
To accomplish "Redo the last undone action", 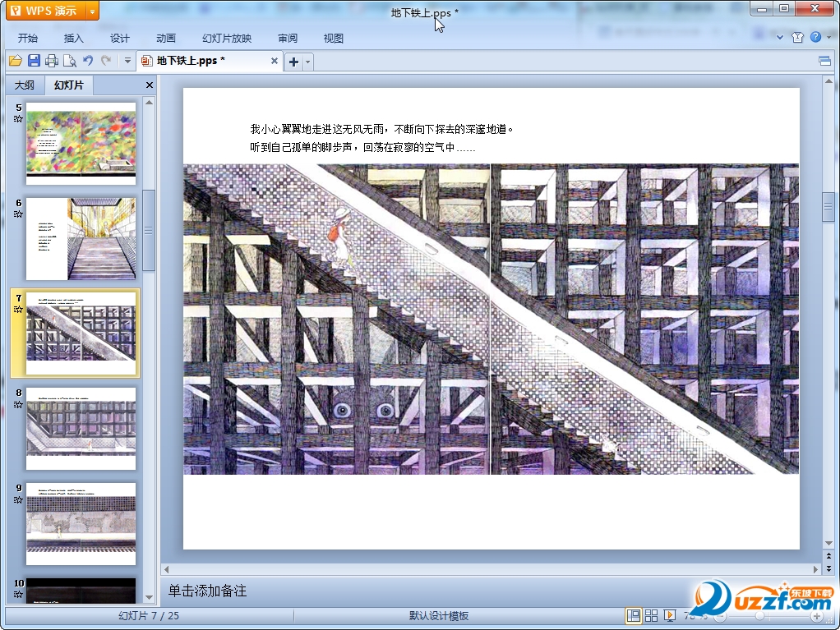I will [x=106, y=61].
